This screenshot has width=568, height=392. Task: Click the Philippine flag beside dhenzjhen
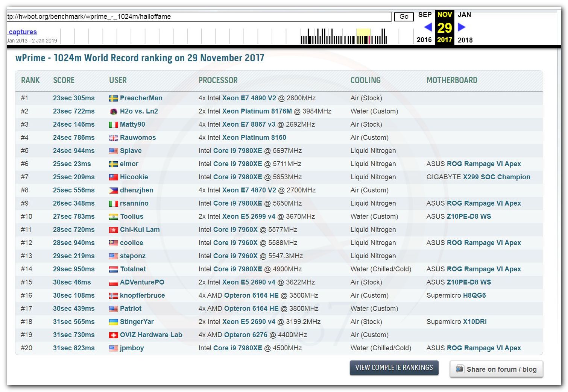113,191
